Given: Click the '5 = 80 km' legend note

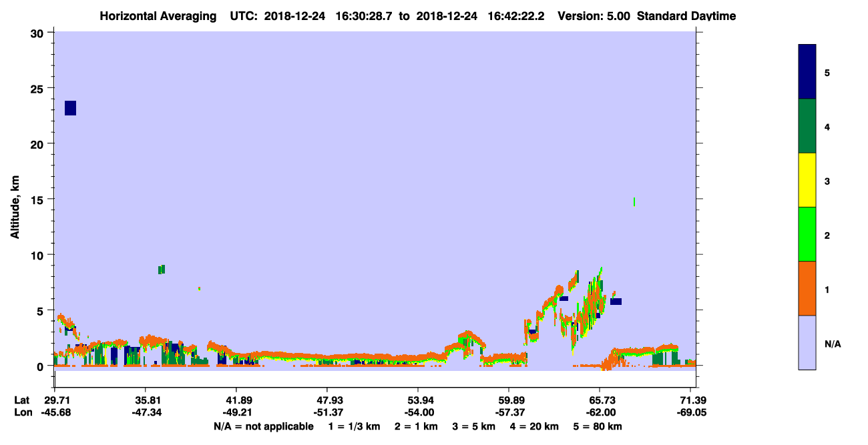Looking at the screenshot, I should coord(598,426).
